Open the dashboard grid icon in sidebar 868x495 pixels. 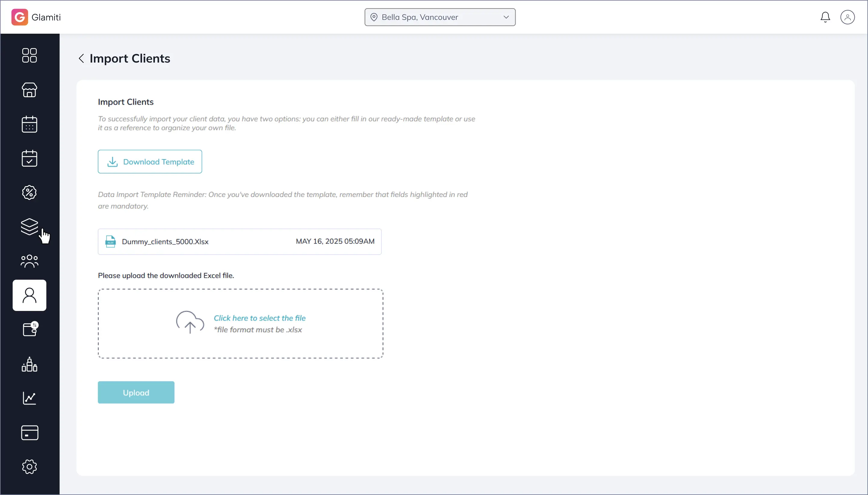(29, 55)
